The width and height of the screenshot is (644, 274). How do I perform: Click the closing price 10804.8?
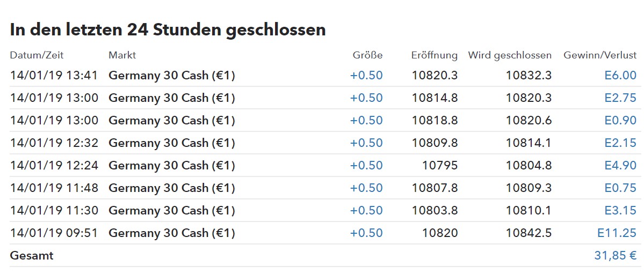[x=529, y=166]
